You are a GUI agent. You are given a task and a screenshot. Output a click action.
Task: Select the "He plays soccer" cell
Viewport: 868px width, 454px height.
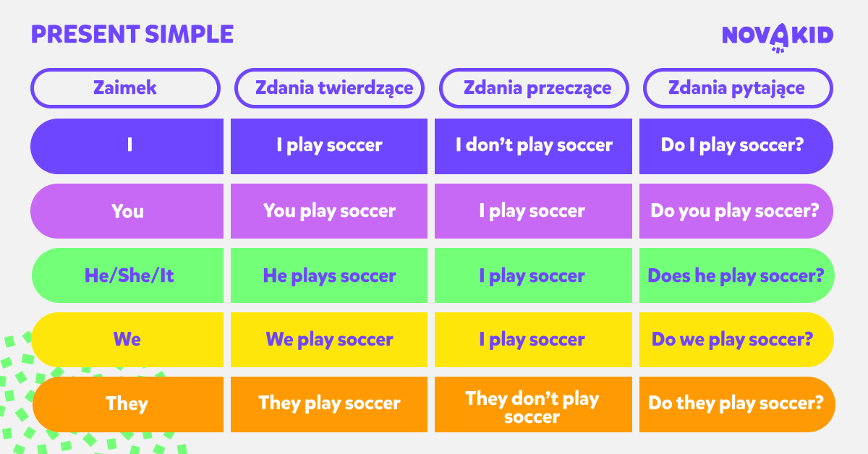[329, 275]
